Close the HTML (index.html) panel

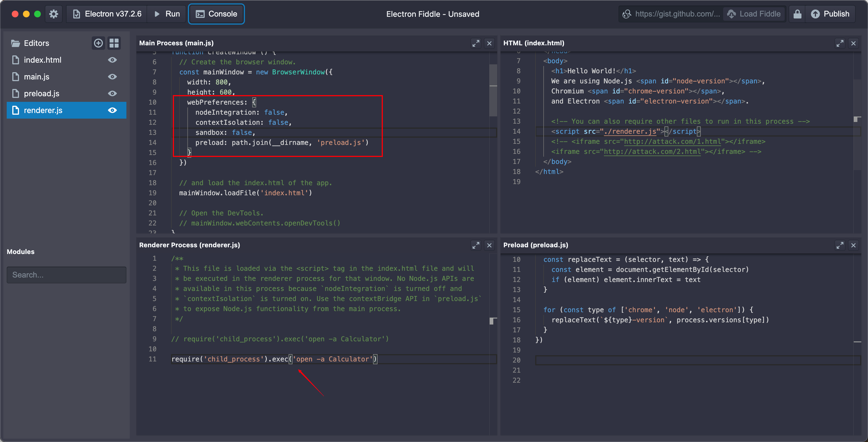pos(853,43)
